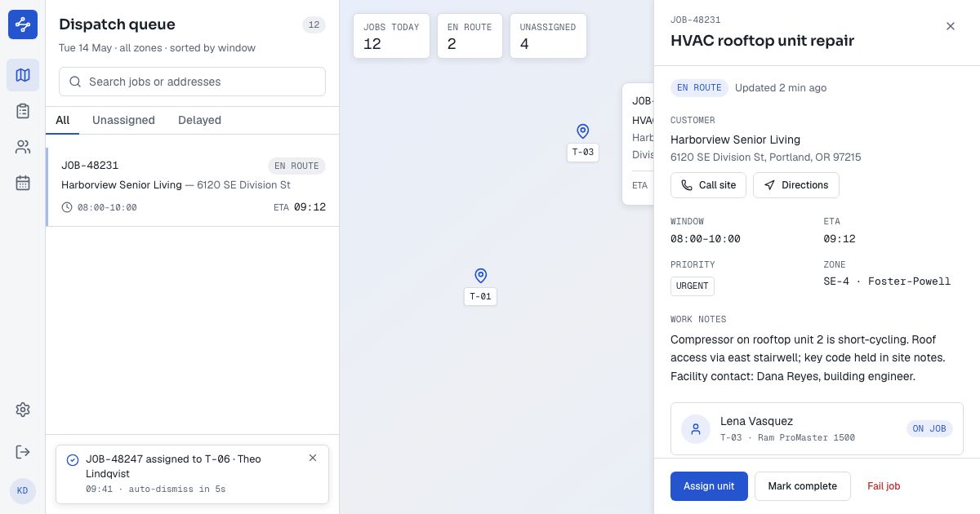Click the EN ROUTE status in detail panel
980x514 pixels.
(x=699, y=88)
